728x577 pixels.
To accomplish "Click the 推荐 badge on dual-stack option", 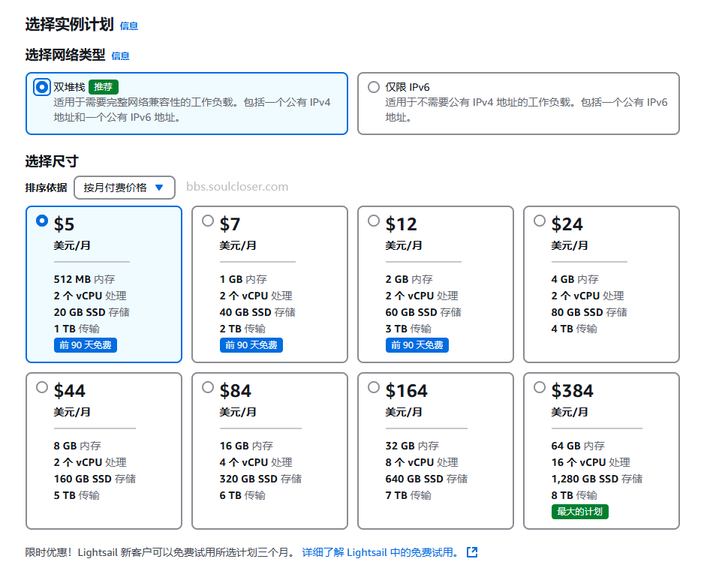I will point(104,87).
